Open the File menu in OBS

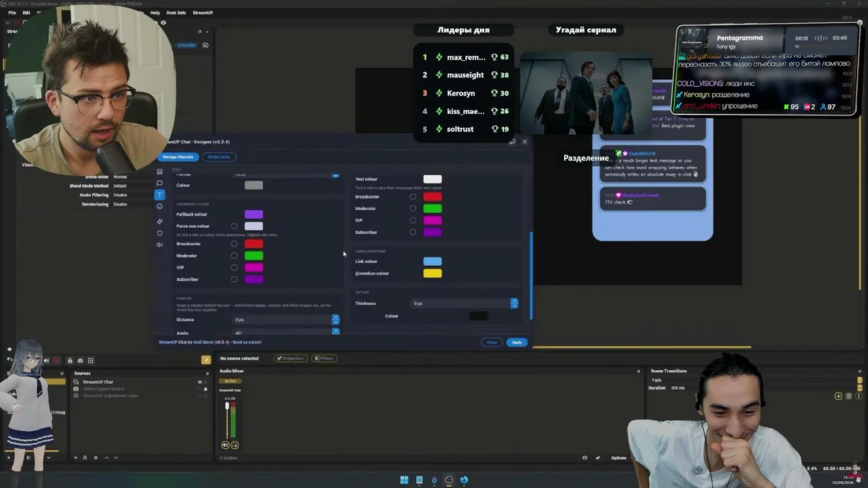click(x=12, y=13)
